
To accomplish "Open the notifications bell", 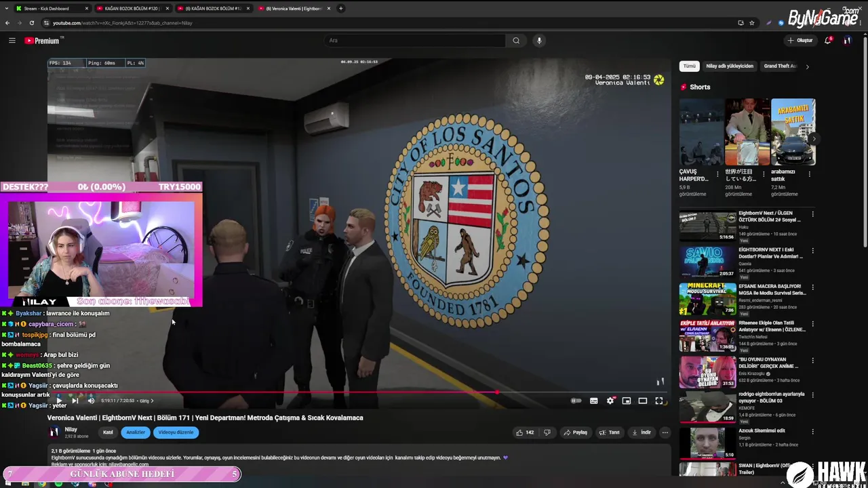I will click(x=828, y=41).
